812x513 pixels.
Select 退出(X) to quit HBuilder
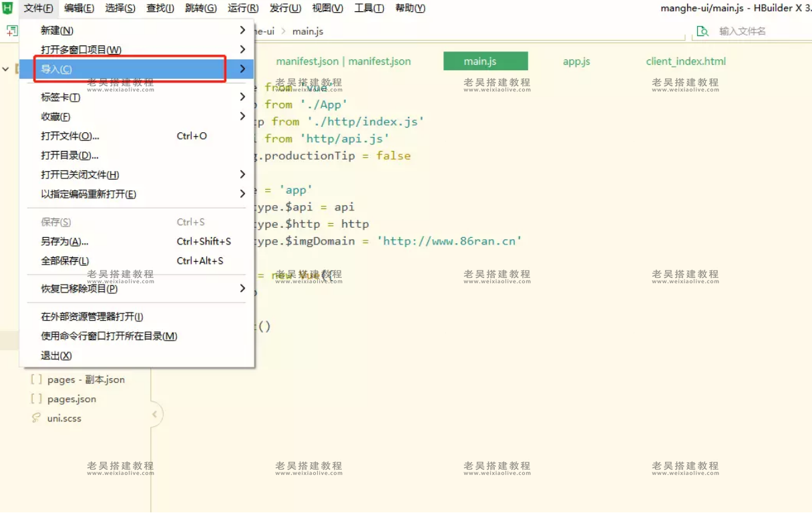click(x=56, y=355)
